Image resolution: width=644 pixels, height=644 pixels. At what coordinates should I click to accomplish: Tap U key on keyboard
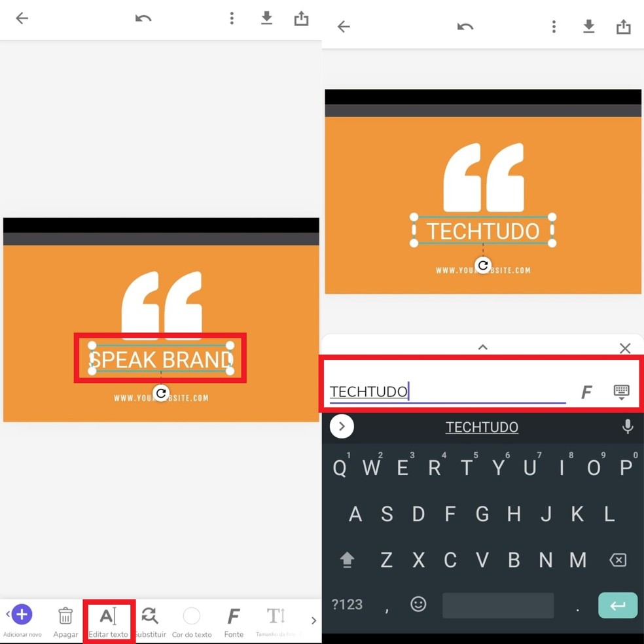(530, 467)
